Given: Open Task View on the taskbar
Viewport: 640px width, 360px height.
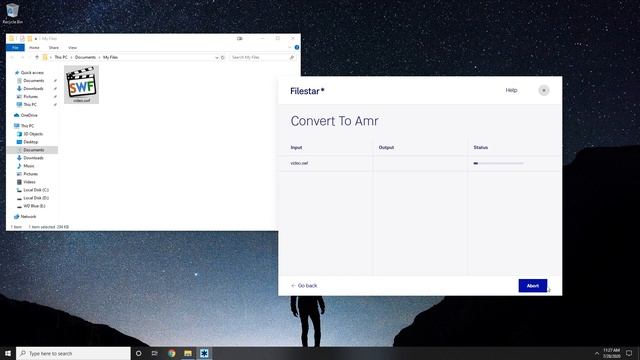Looking at the screenshot, I should [155, 353].
